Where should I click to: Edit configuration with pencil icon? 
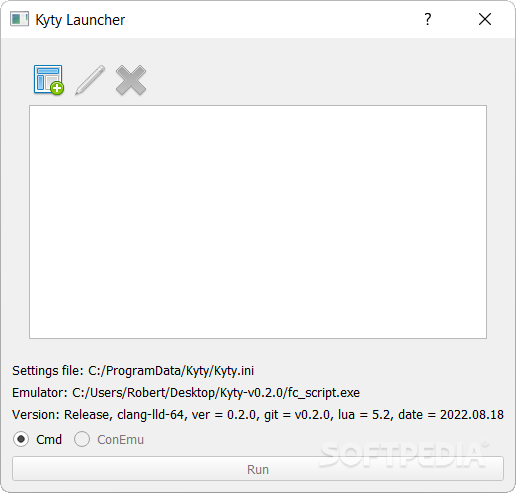(x=90, y=80)
